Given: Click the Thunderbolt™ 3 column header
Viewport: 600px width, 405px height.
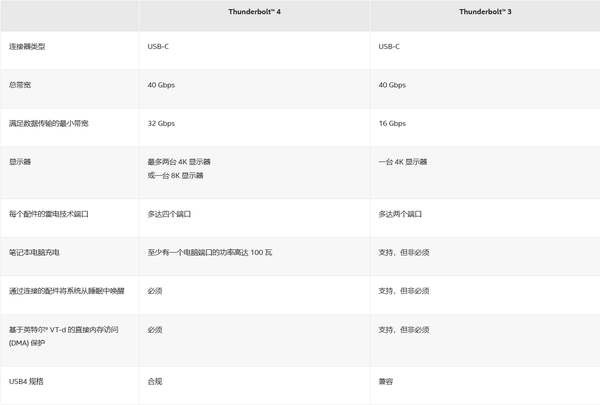Looking at the screenshot, I should pyautogui.click(x=485, y=12).
